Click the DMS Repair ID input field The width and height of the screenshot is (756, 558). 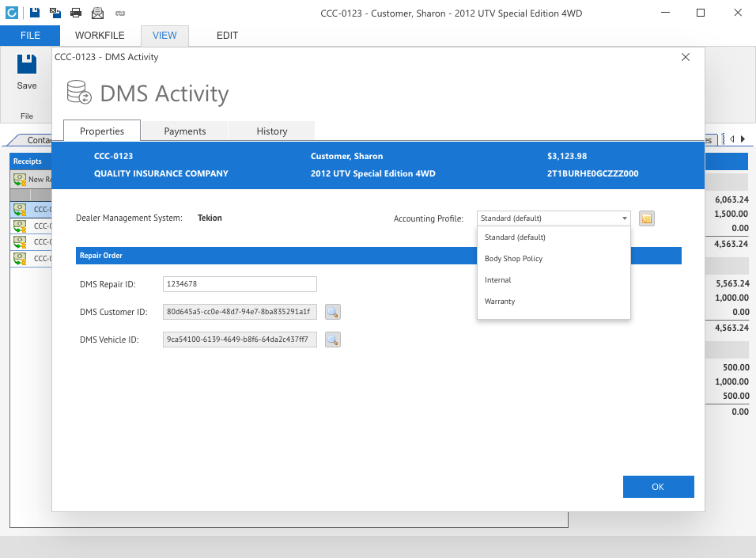pos(240,284)
